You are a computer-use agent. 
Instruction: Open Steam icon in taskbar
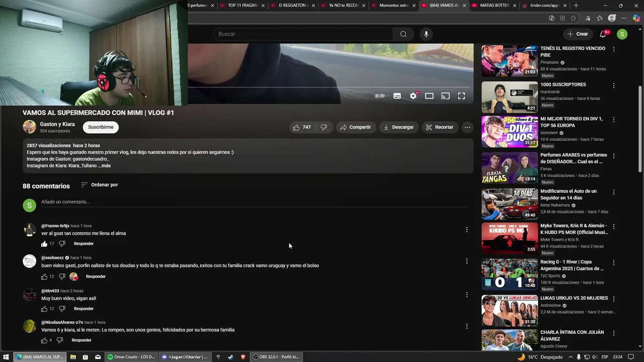point(230,357)
